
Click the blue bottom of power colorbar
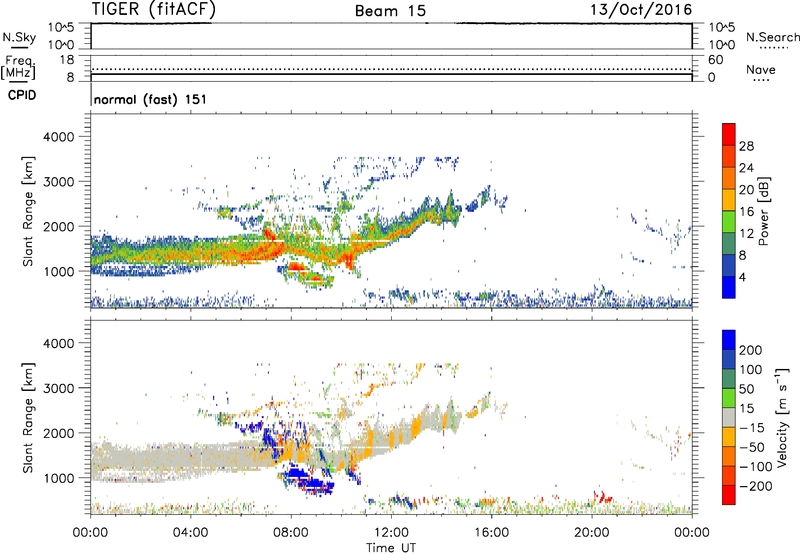[x=729, y=287]
